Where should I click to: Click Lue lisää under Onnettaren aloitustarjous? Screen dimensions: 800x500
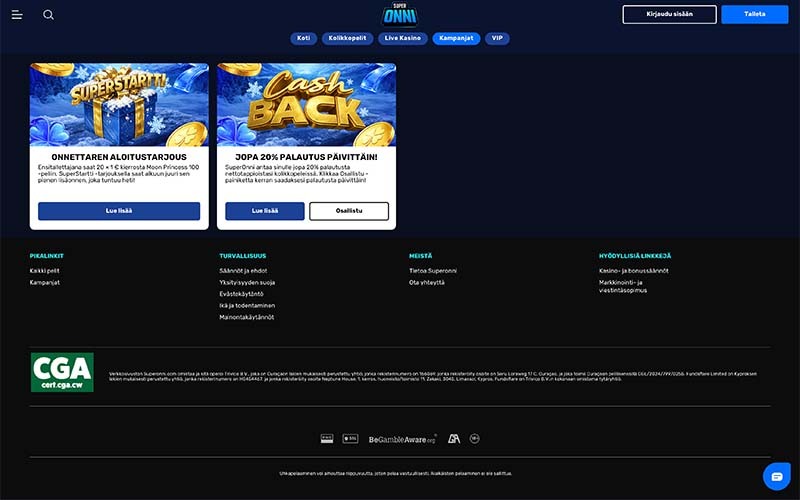[x=119, y=211]
